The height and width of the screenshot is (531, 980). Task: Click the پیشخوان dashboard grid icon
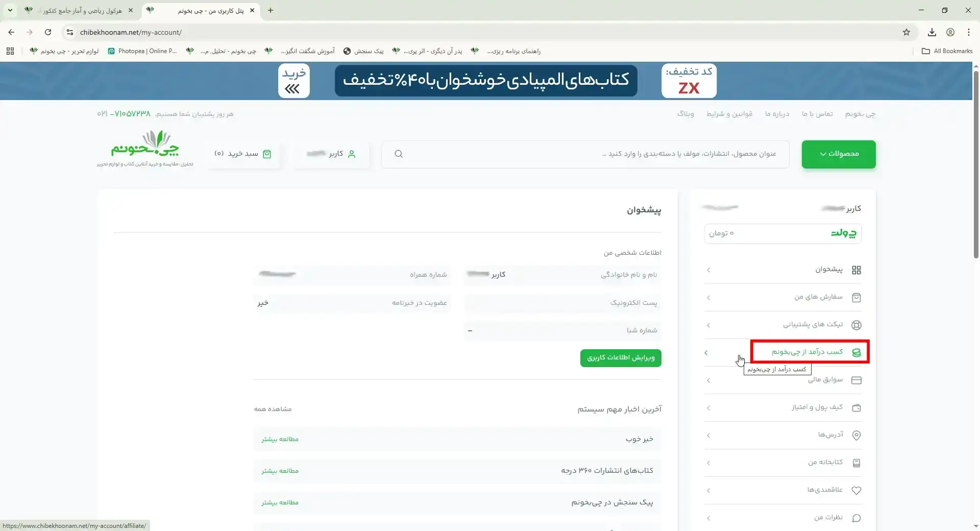[x=856, y=270]
